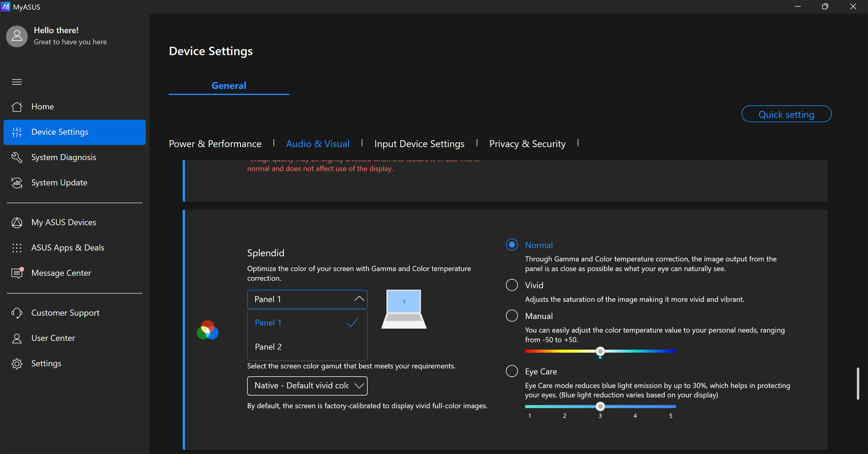Click the User Center person icon
This screenshot has height=454, width=868.
coord(17,338)
